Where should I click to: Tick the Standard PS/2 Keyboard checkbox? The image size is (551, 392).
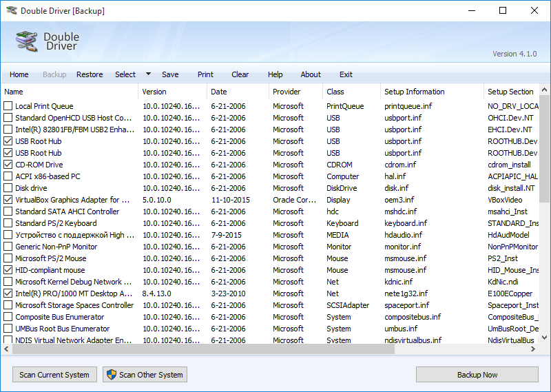click(x=8, y=223)
